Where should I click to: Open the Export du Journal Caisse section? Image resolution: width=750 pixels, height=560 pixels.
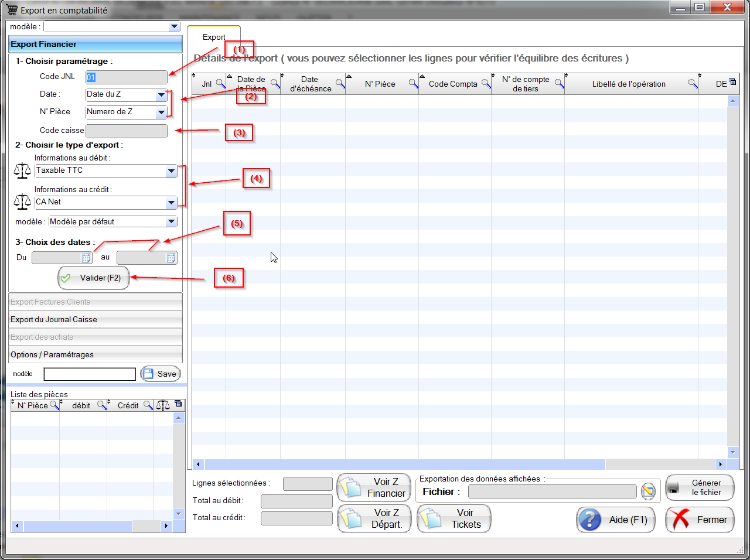tap(96, 319)
